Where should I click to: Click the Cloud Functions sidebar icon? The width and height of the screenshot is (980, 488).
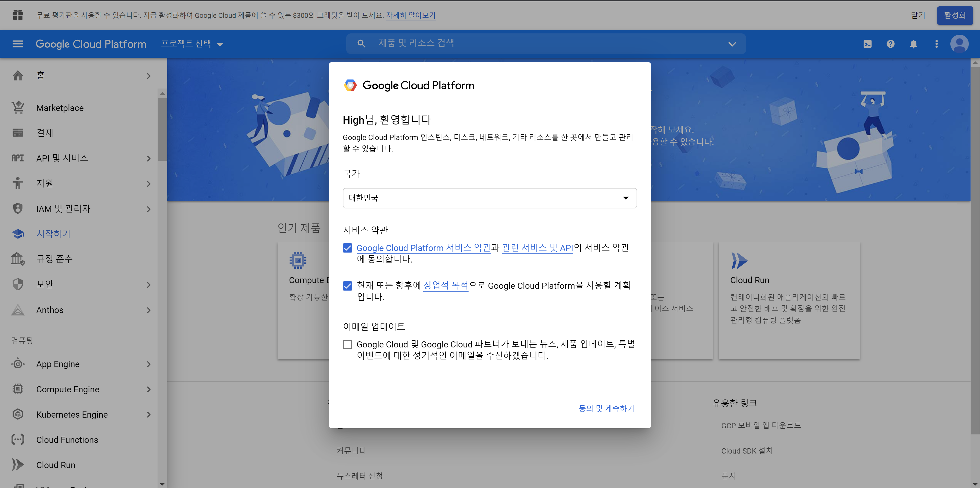coord(18,439)
